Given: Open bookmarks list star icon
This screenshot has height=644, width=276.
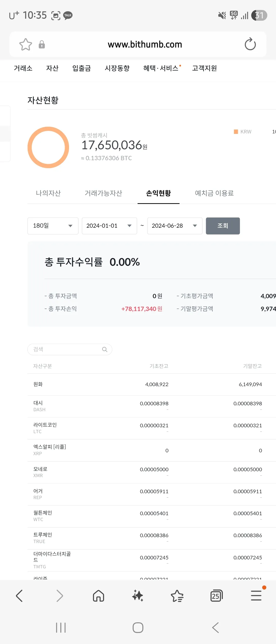Looking at the screenshot, I should (177, 596).
